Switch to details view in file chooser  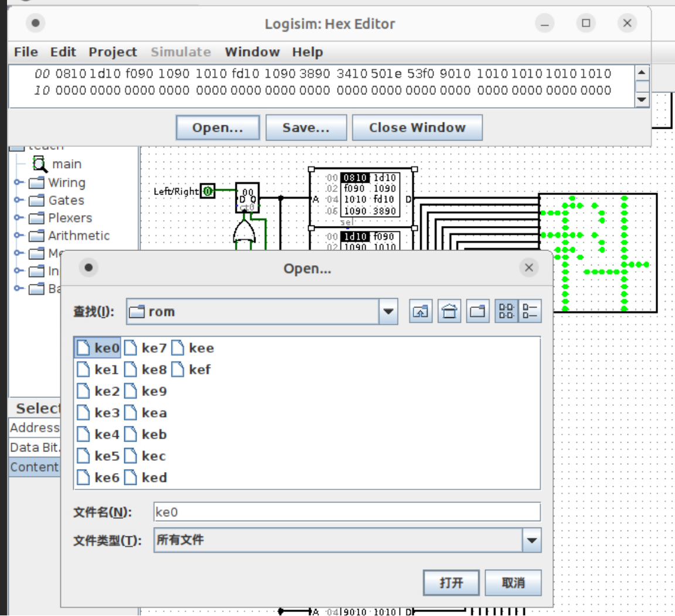point(530,312)
